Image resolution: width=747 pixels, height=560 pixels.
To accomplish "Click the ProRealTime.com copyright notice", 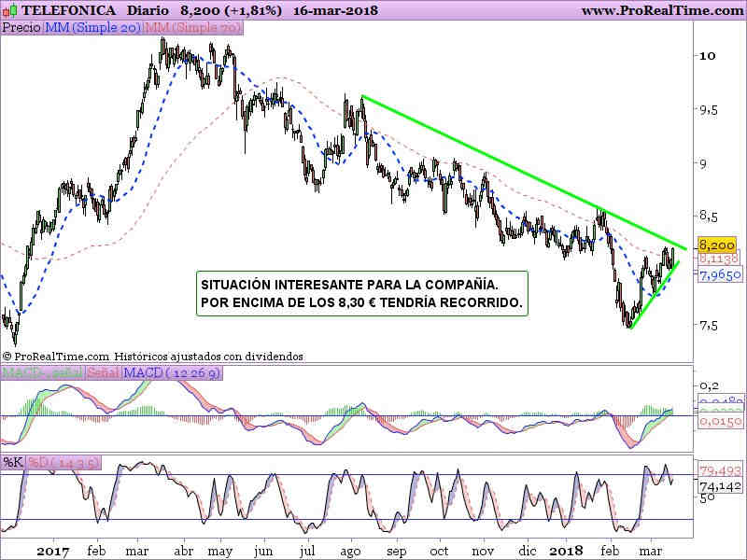I will [152, 357].
